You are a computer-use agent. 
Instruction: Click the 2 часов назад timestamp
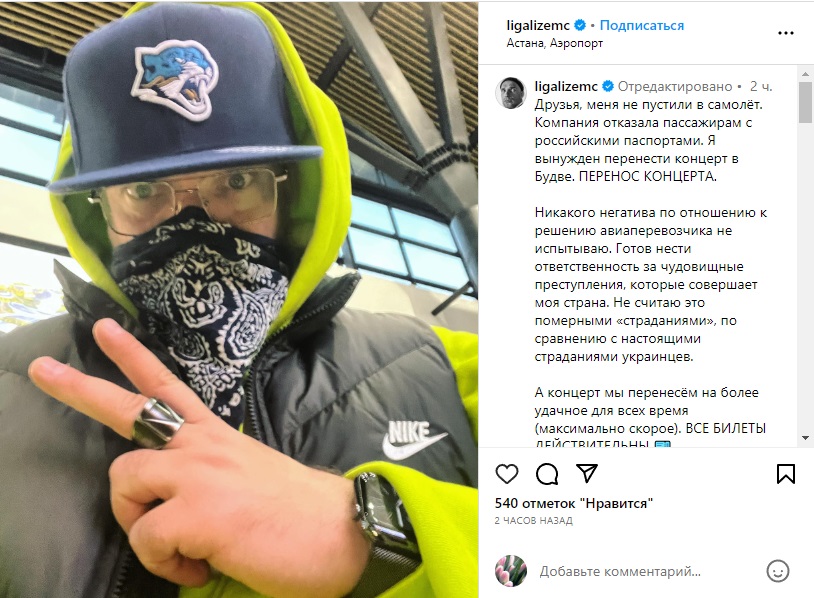click(534, 520)
